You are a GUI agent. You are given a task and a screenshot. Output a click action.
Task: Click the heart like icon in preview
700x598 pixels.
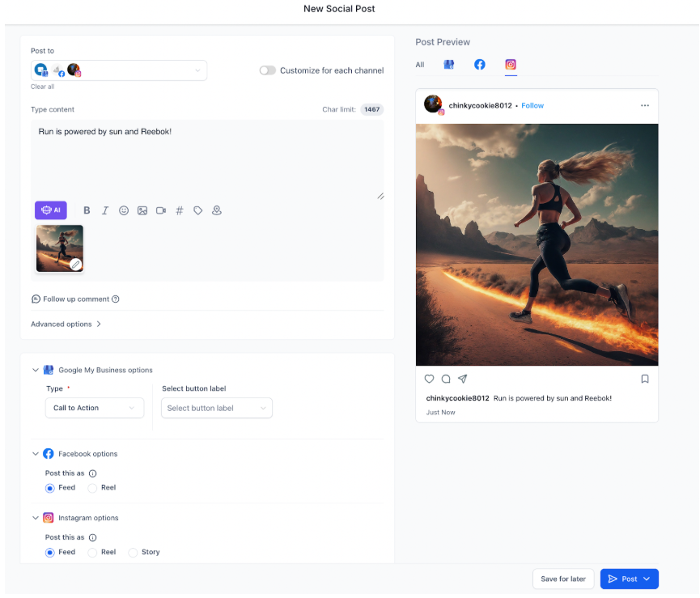(429, 379)
